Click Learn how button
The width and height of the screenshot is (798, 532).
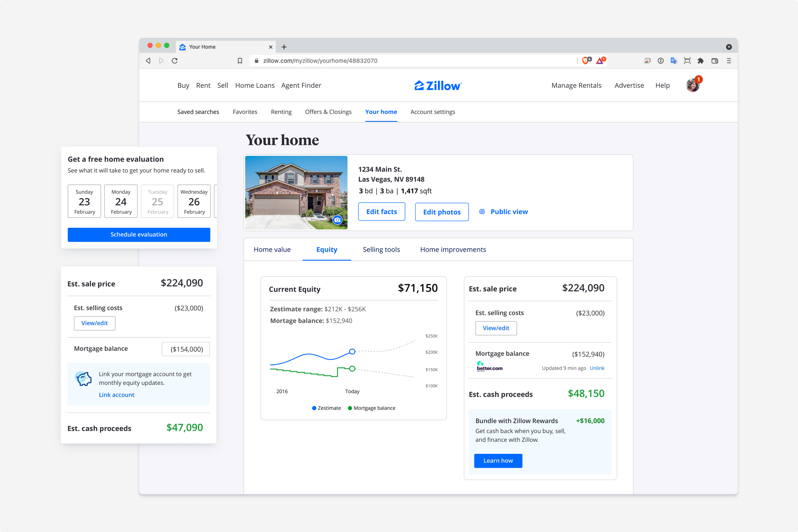pos(498,461)
